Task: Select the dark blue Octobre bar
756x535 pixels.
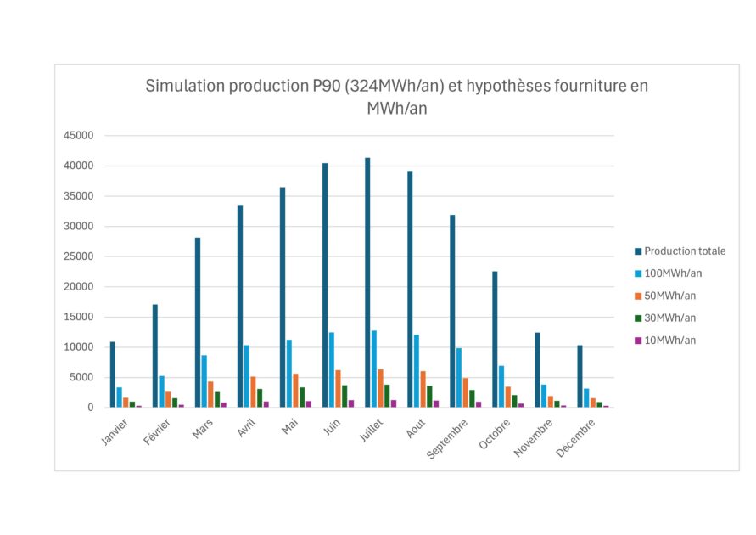Action: (495, 340)
